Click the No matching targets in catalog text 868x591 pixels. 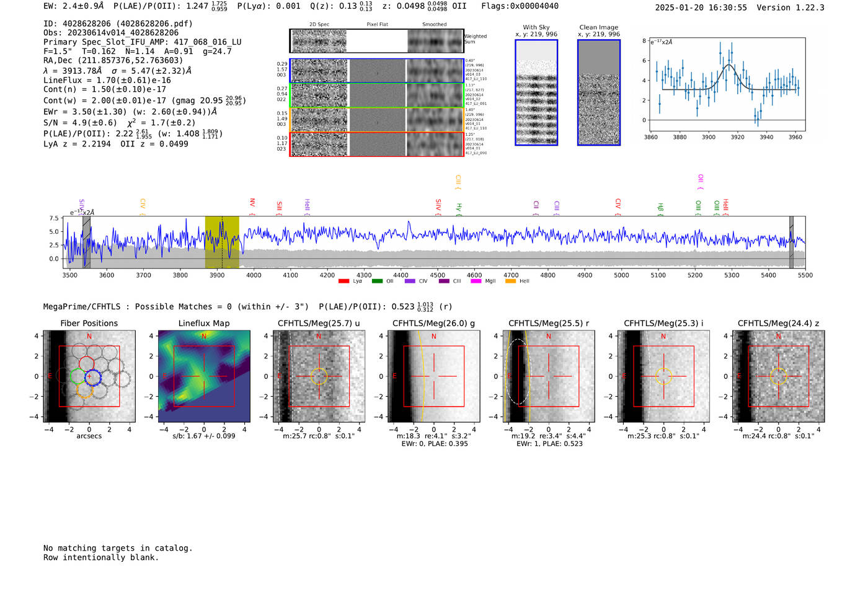coord(118,548)
